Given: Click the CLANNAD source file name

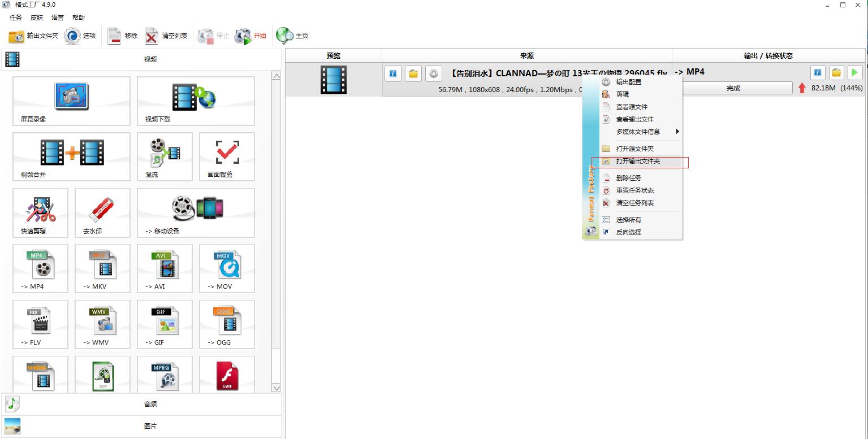Looking at the screenshot, I should tap(559, 73).
